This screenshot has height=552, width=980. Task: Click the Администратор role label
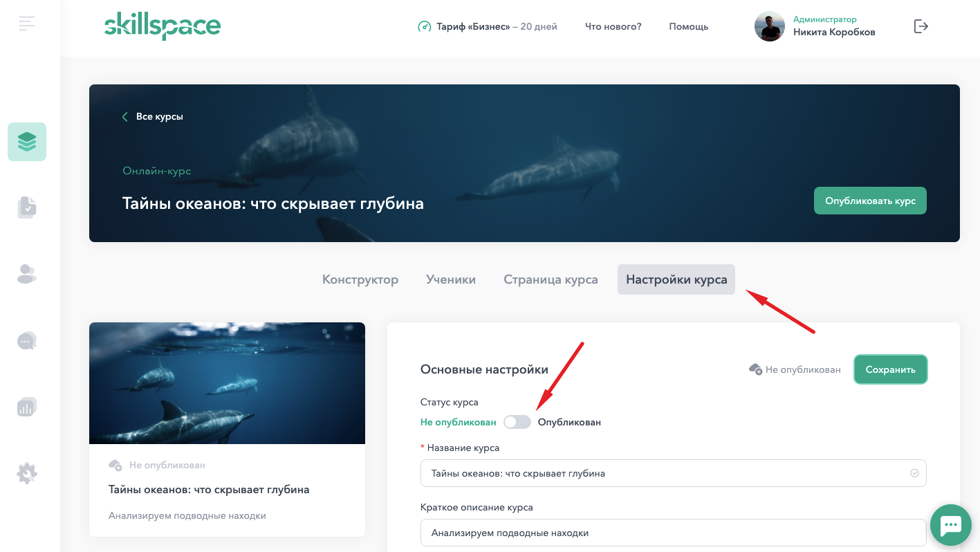[x=825, y=19]
